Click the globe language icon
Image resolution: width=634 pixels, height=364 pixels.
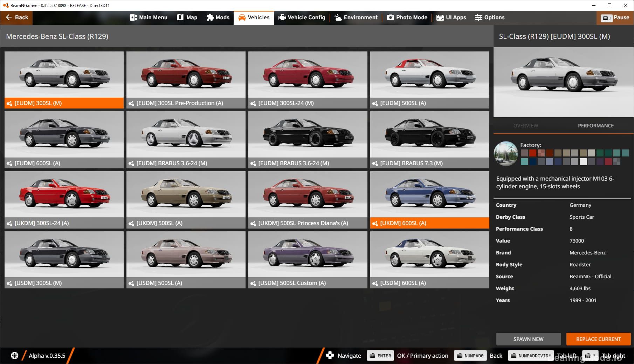[14, 356]
